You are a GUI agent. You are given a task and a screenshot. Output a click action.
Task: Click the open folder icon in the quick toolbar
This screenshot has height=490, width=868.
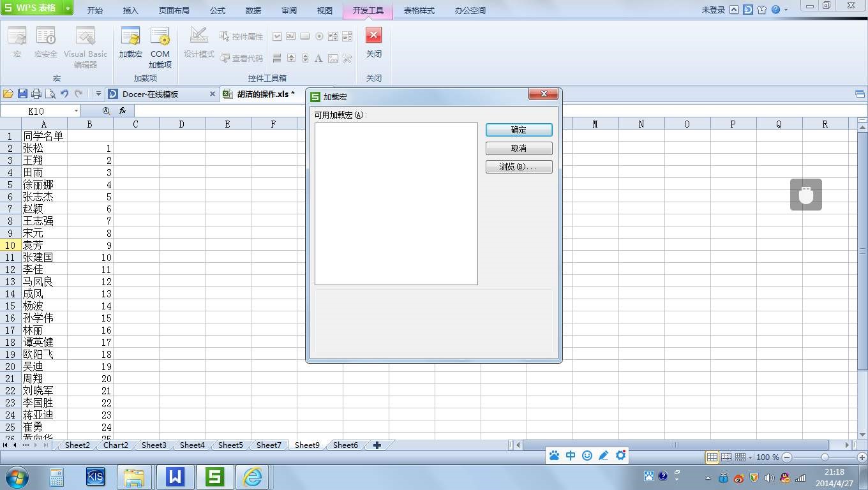[x=8, y=94]
